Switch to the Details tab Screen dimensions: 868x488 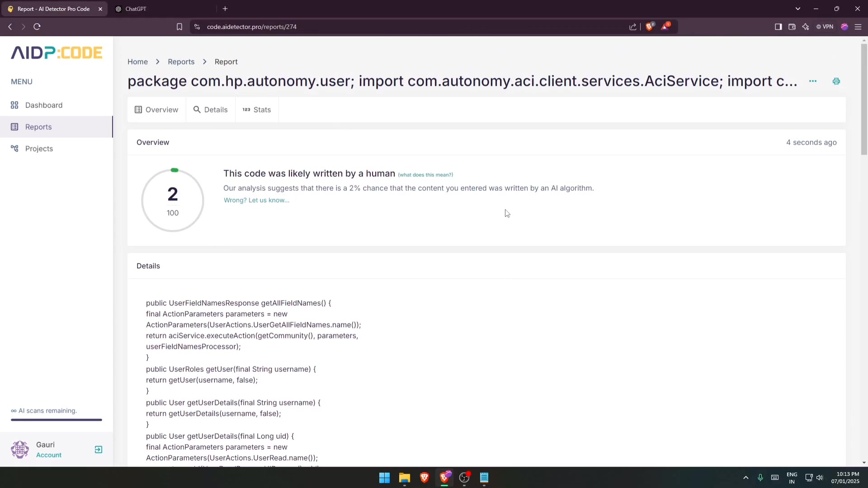tap(211, 110)
